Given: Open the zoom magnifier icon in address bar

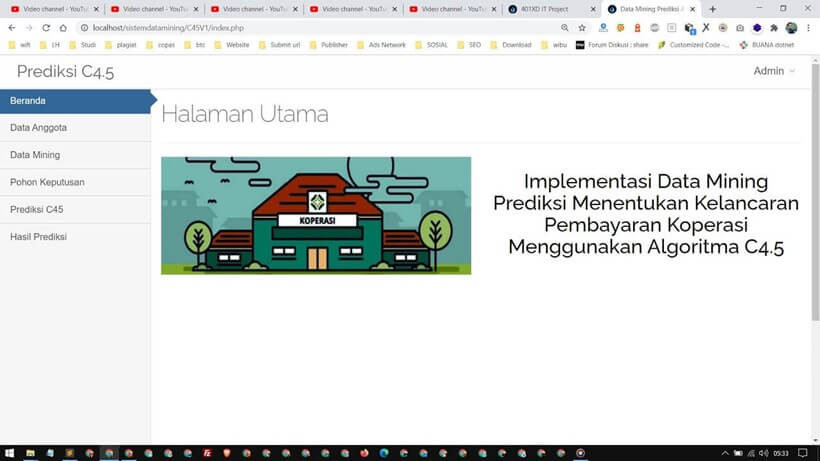Looking at the screenshot, I should click(x=565, y=28).
